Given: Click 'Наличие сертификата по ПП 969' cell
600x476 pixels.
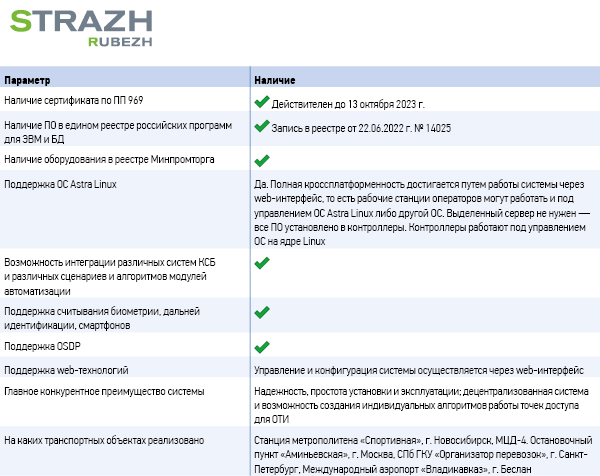Looking at the screenshot, I should [72, 101].
